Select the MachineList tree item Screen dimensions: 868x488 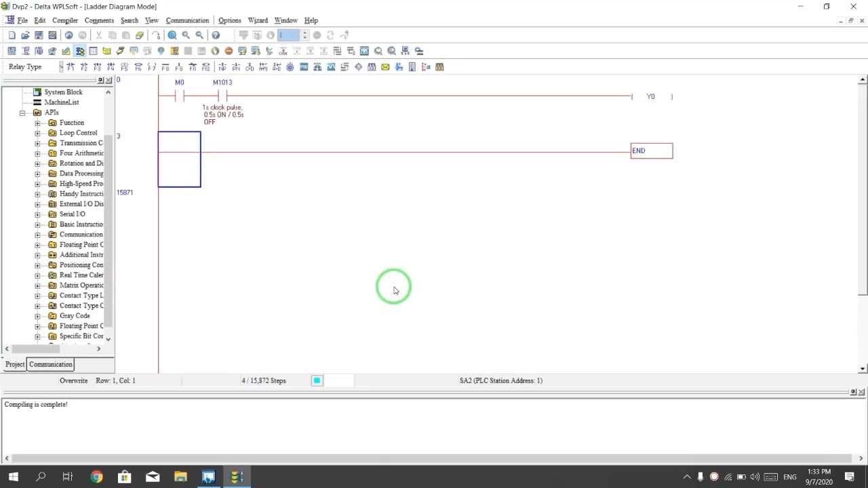62,102
